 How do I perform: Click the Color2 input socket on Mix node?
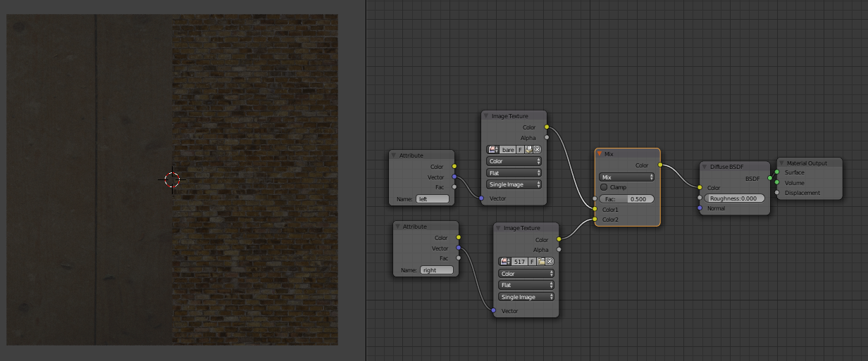(x=595, y=220)
